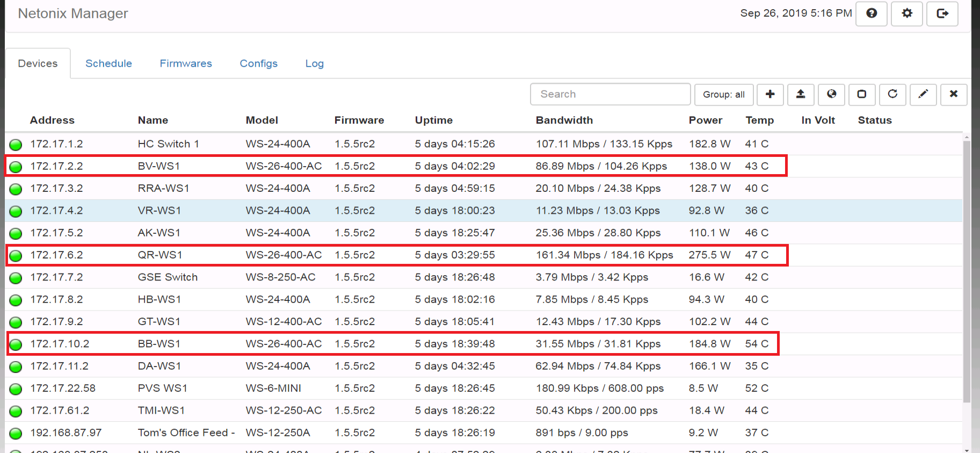Click the upload firmware arrow icon

[x=801, y=95]
